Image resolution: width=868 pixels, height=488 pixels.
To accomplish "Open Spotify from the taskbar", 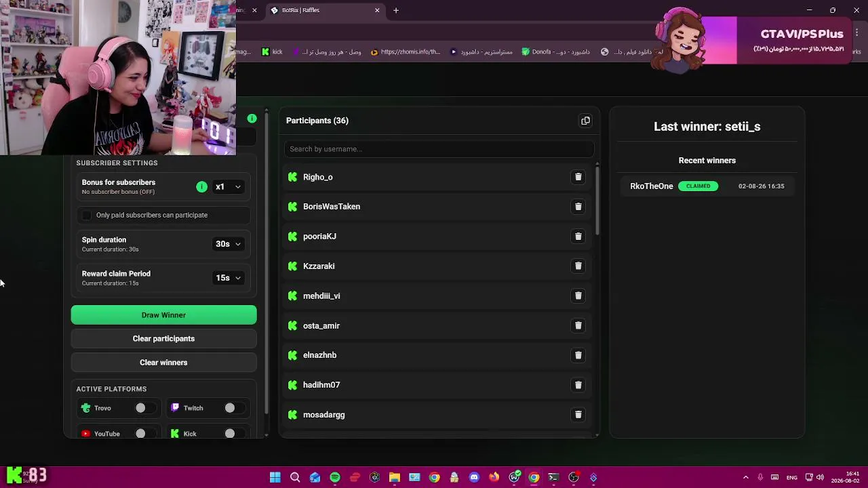I will 335,477.
